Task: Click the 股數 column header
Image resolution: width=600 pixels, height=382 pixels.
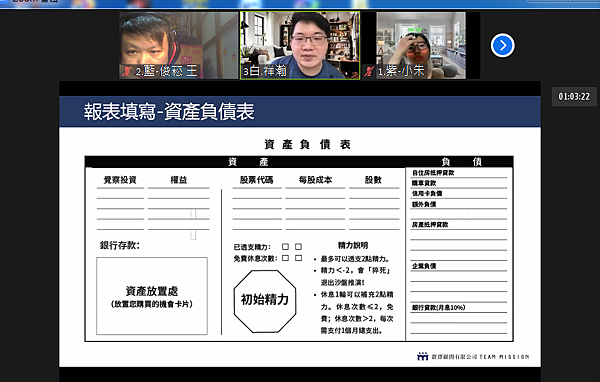Action: (373, 180)
